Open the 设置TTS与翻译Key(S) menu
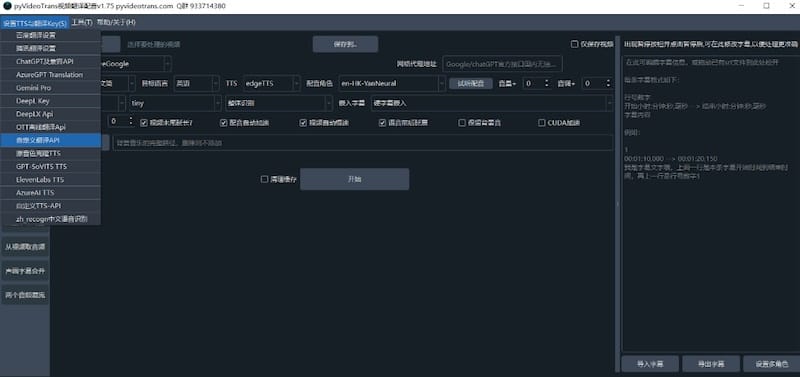This screenshot has height=377, width=800. tap(34, 23)
